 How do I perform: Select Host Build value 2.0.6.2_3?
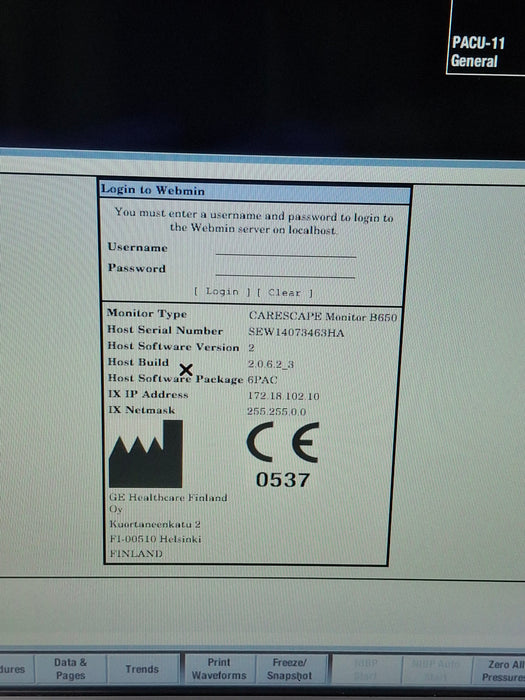pos(271,364)
